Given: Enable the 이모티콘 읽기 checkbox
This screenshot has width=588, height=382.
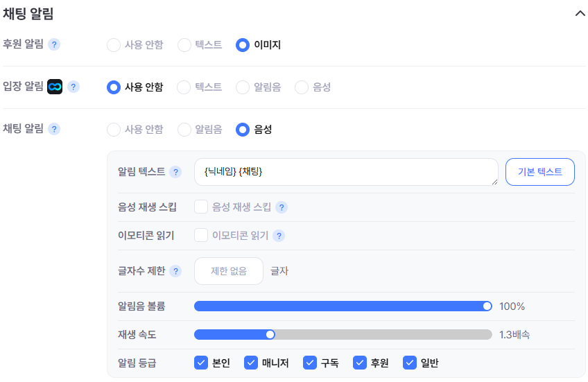Looking at the screenshot, I should 201,235.
